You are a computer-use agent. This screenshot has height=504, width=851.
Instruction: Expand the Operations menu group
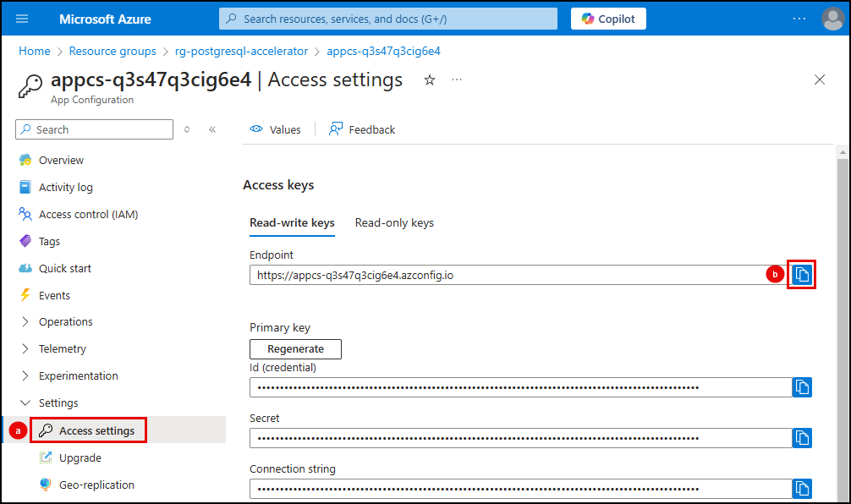point(65,321)
